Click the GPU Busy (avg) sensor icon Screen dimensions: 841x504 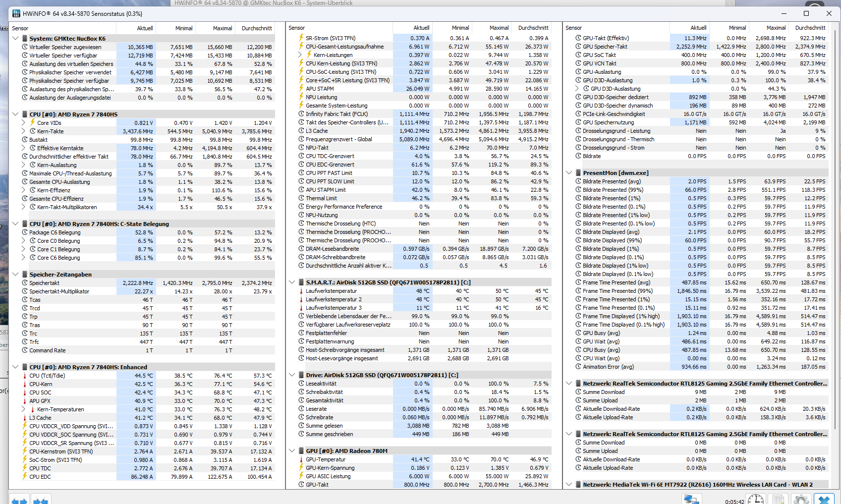[578, 333]
